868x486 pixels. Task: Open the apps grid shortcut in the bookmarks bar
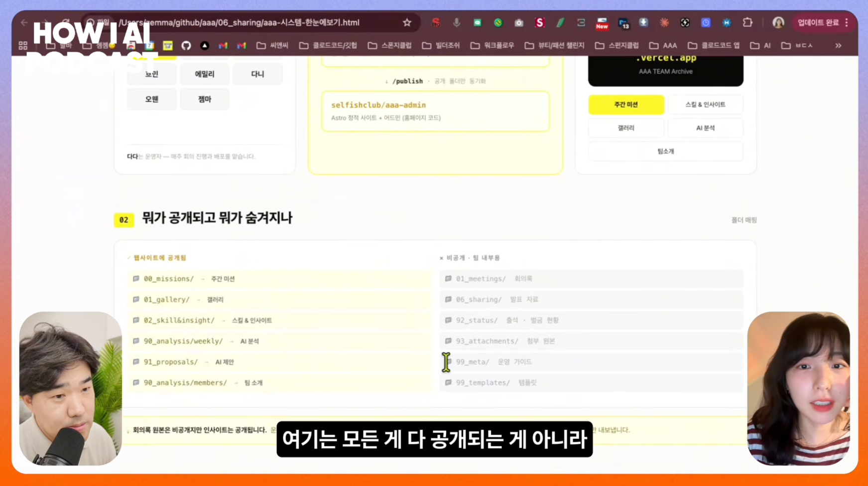click(23, 45)
